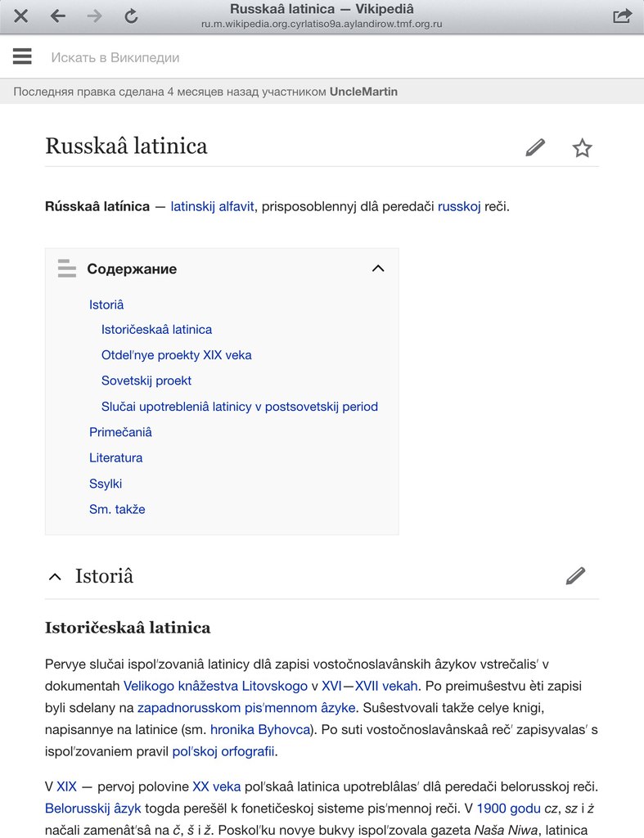Open the hronika Byhovca link
Screen dimensions: 644x838
click(x=259, y=729)
